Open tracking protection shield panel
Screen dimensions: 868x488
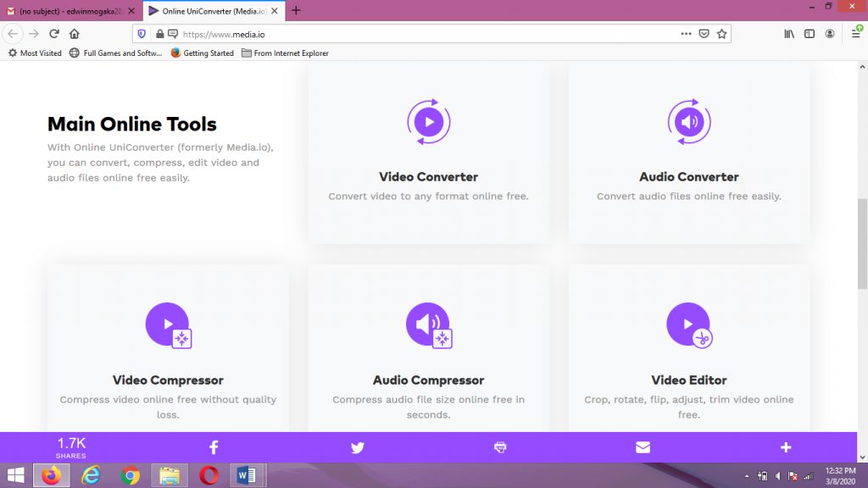coord(142,34)
